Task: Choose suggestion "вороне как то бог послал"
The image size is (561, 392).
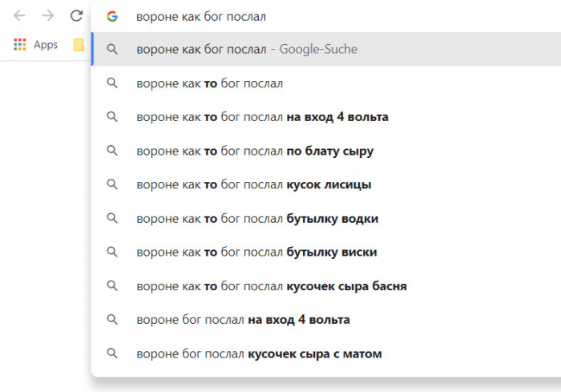Action: point(210,83)
